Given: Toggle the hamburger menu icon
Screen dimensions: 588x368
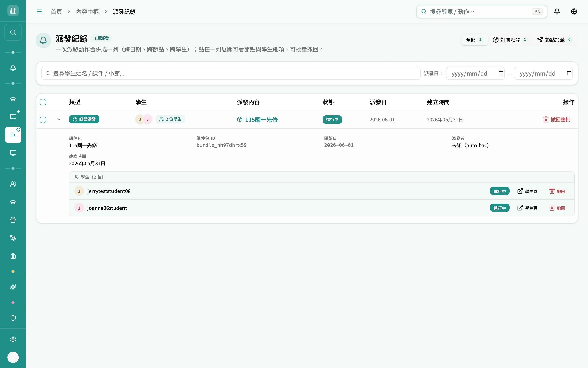Looking at the screenshot, I should tap(39, 11).
